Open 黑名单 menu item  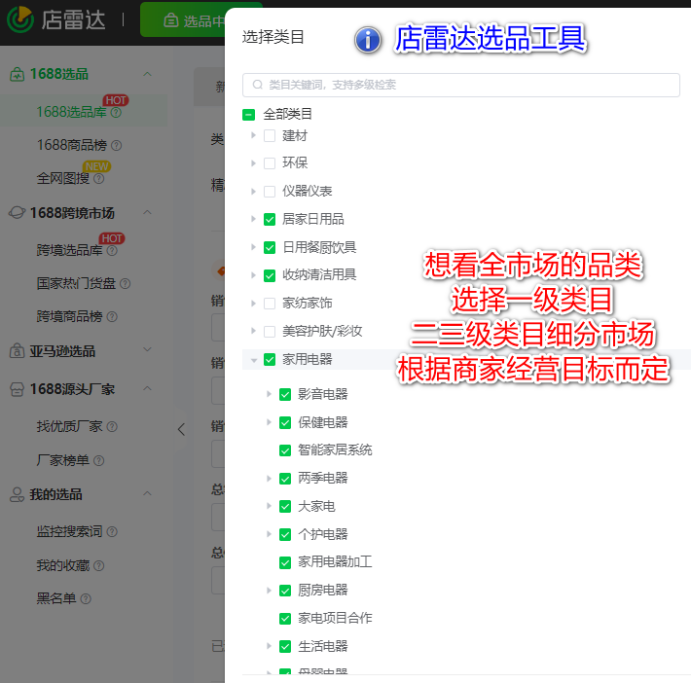[x=56, y=599]
